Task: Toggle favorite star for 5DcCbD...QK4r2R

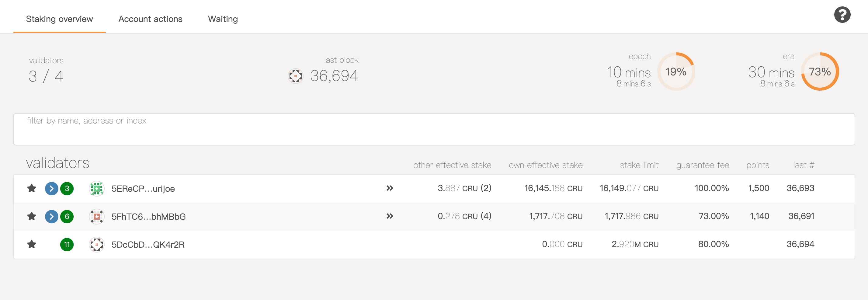Action: pyautogui.click(x=32, y=244)
